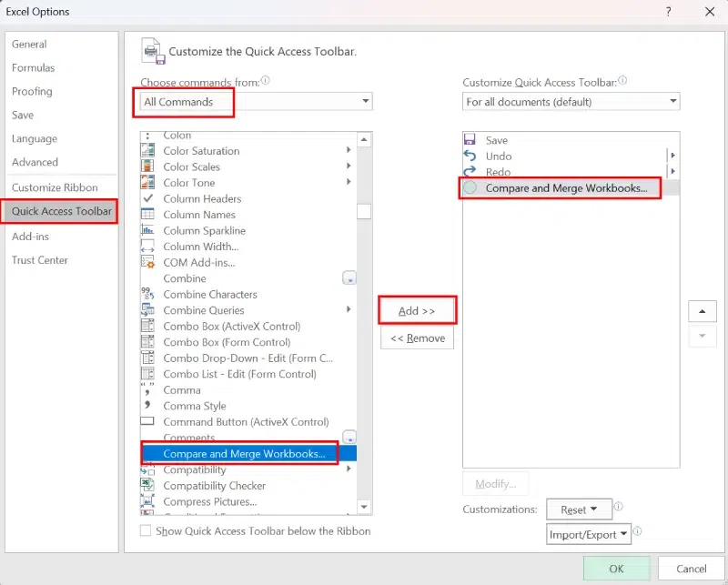Viewport: 728px width, 585px height.
Task: Select the Comma command row
Action: [x=248, y=389]
